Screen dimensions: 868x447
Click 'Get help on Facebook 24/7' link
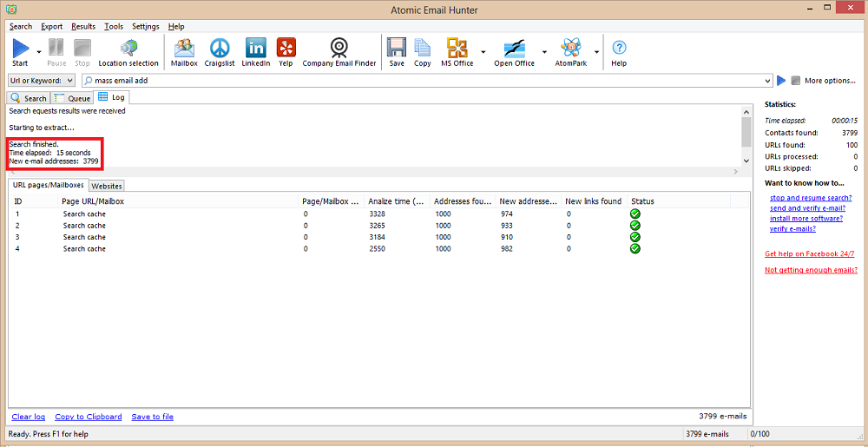point(809,254)
